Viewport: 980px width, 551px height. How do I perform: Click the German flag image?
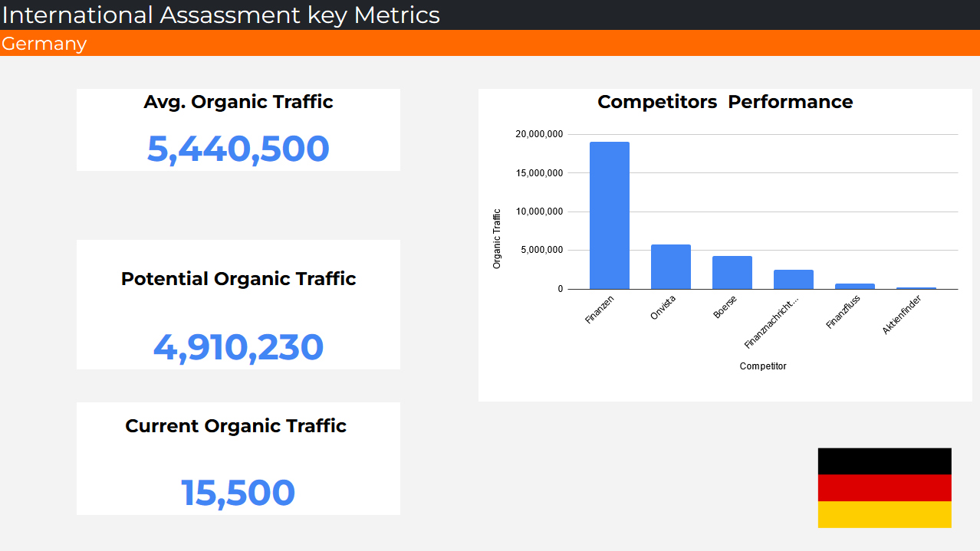884,487
